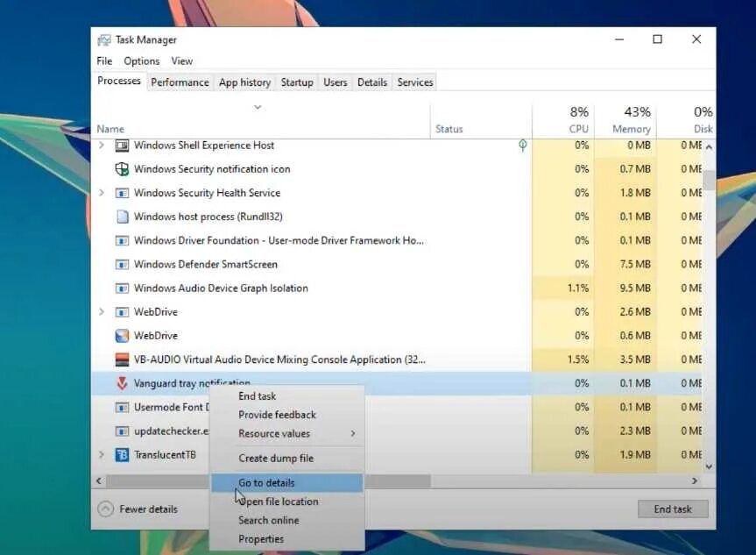Sort by the Name column header
This screenshot has height=555, width=756.
pos(110,129)
